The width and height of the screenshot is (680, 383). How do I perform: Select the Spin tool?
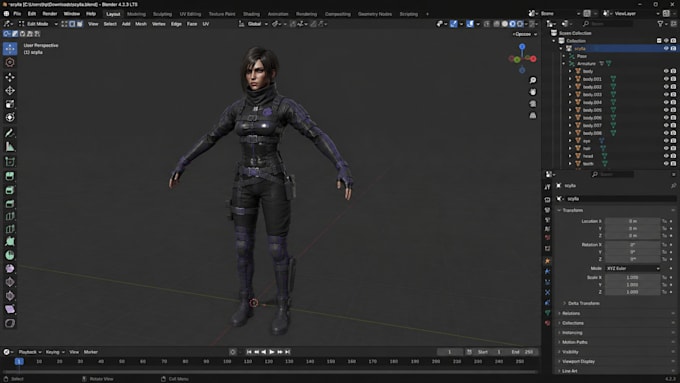click(x=10, y=255)
